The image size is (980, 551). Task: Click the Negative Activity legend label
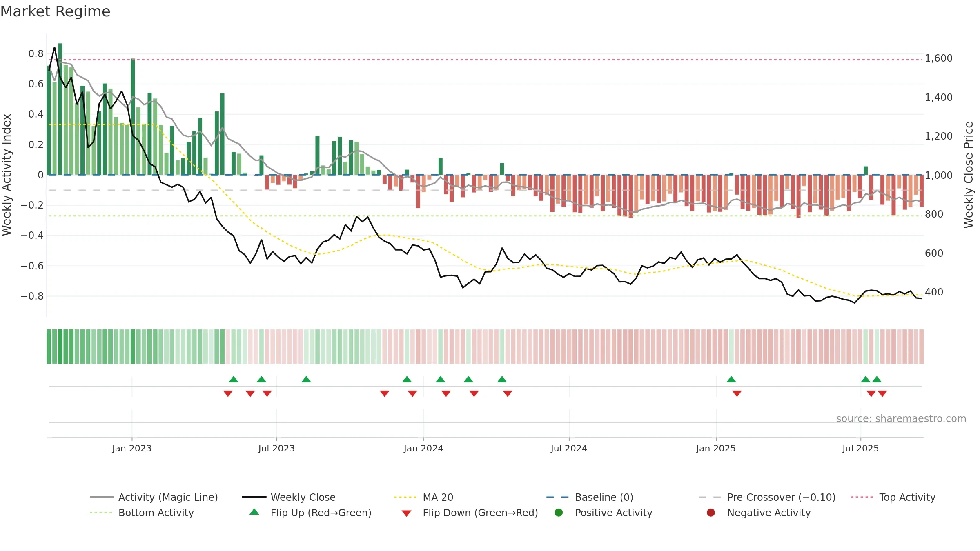[769, 513]
